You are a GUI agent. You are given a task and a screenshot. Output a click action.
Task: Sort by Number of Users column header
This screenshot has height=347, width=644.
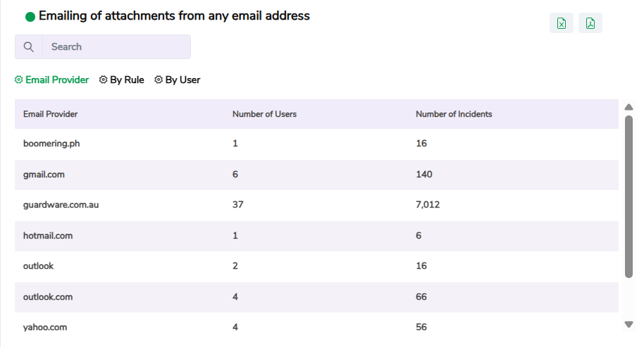[x=264, y=114]
